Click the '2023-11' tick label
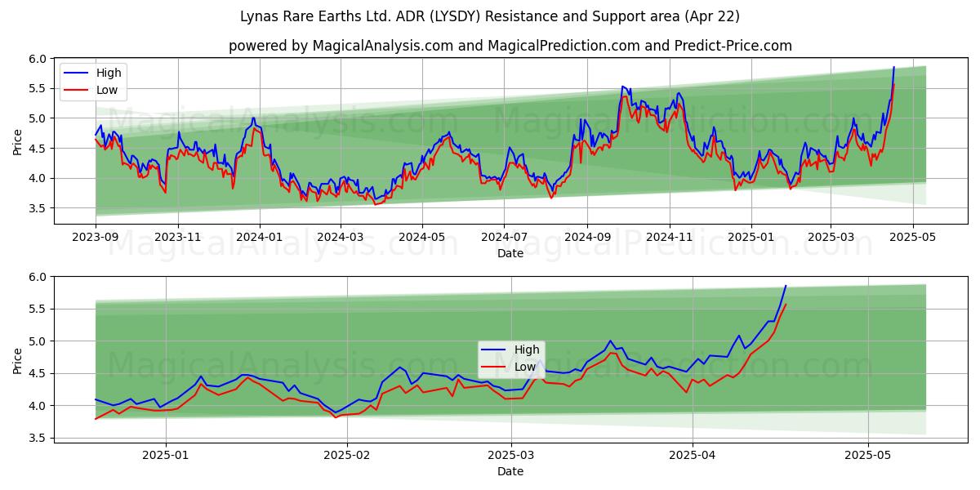This screenshot has height=490, width=980. point(178,237)
